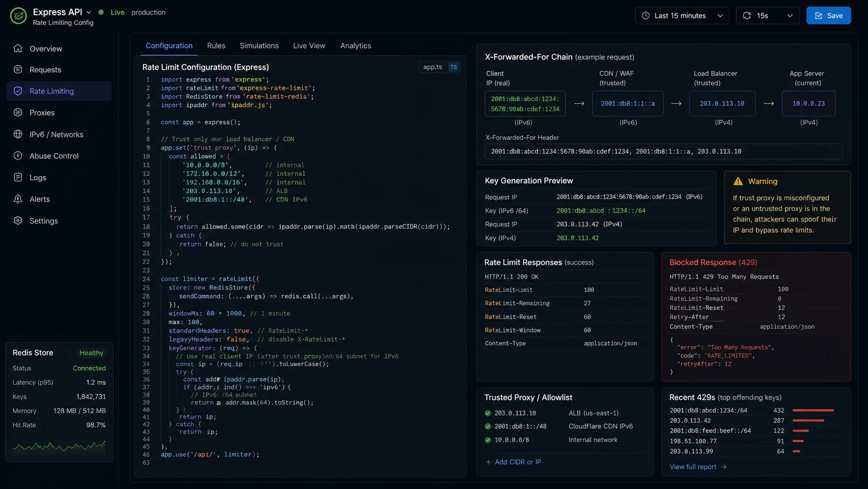This screenshot has height=489, width=868.
Task: Click the IPv6 / Networks globe icon
Action: (x=18, y=134)
